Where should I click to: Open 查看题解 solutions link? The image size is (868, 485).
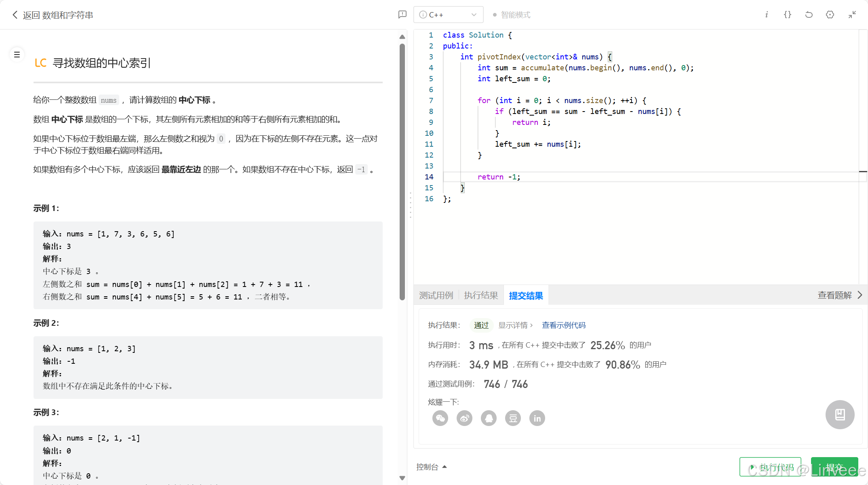pos(840,295)
